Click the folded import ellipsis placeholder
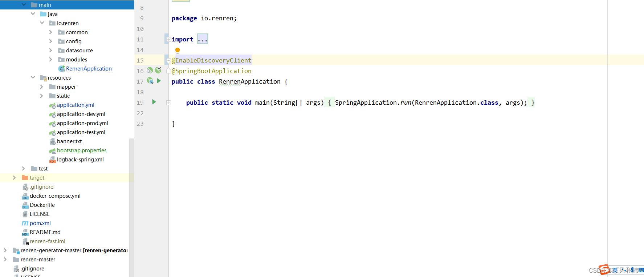The image size is (644, 277). coord(203,39)
